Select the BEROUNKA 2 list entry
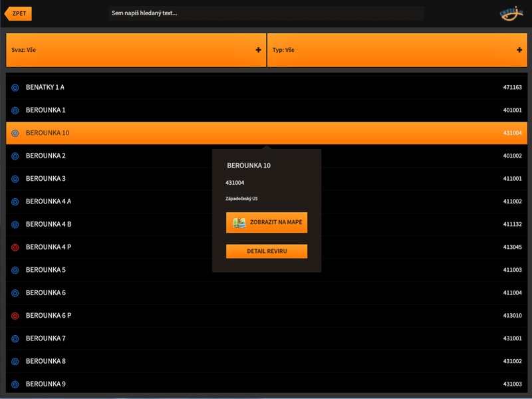The image size is (532, 399). tap(267, 156)
